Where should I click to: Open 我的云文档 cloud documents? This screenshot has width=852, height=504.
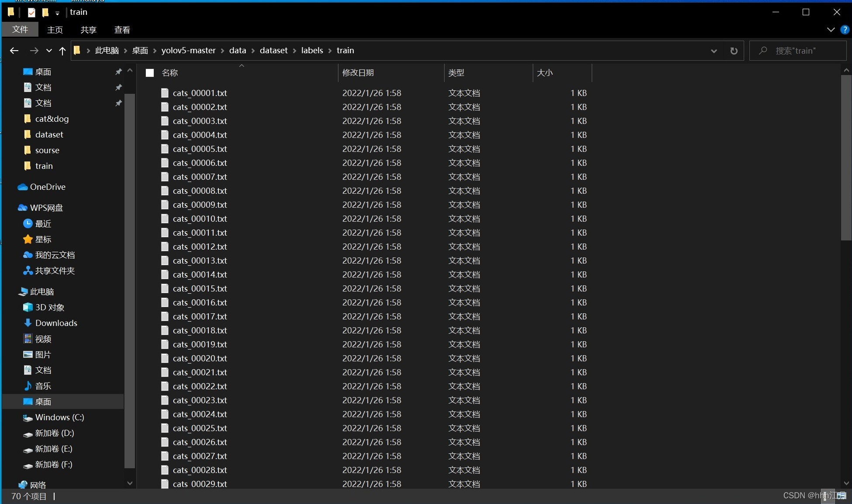point(49,255)
